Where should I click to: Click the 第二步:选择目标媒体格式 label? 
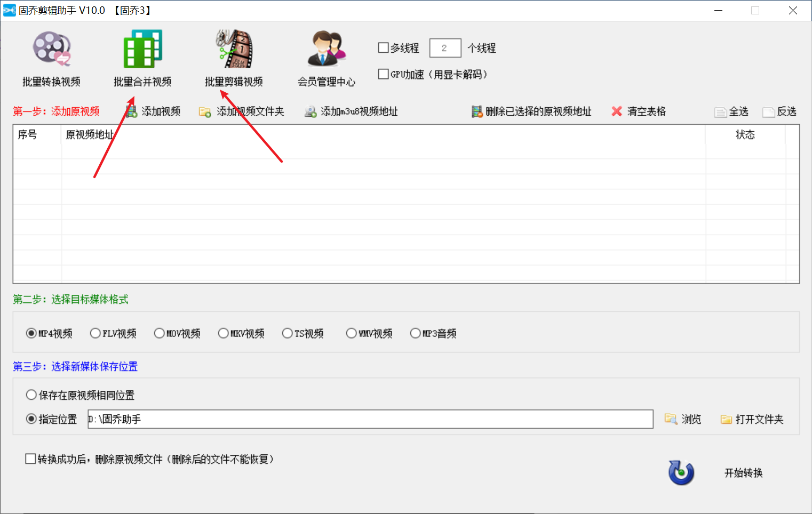pyautogui.click(x=70, y=300)
